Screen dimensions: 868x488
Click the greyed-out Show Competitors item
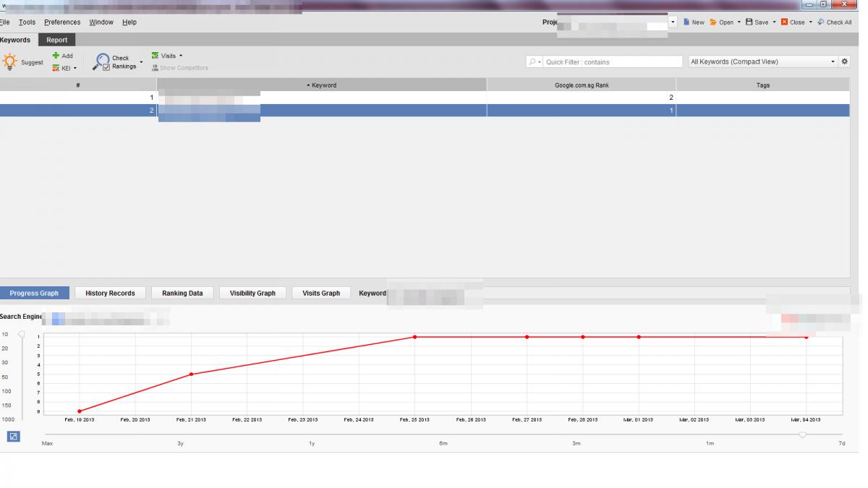[x=179, y=68]
